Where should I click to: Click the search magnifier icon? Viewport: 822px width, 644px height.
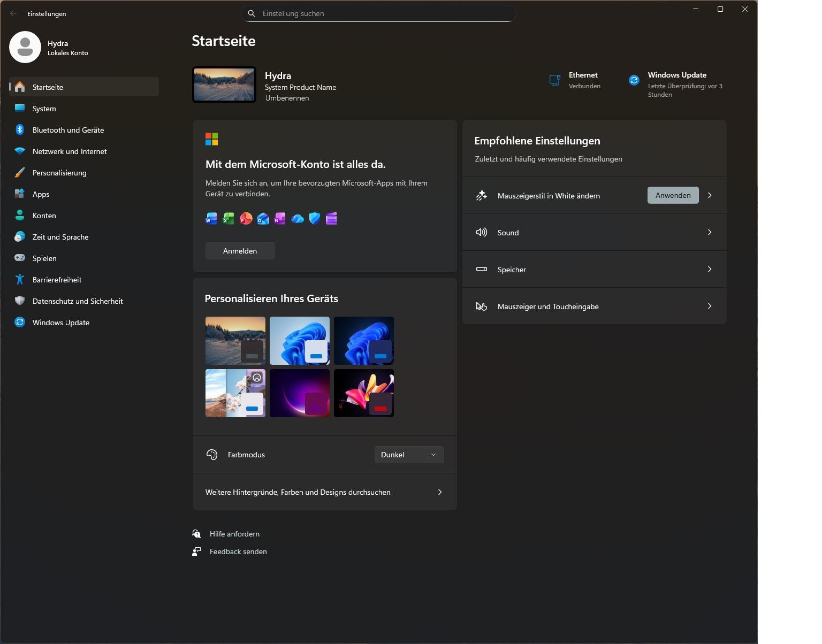pos(252,13)
